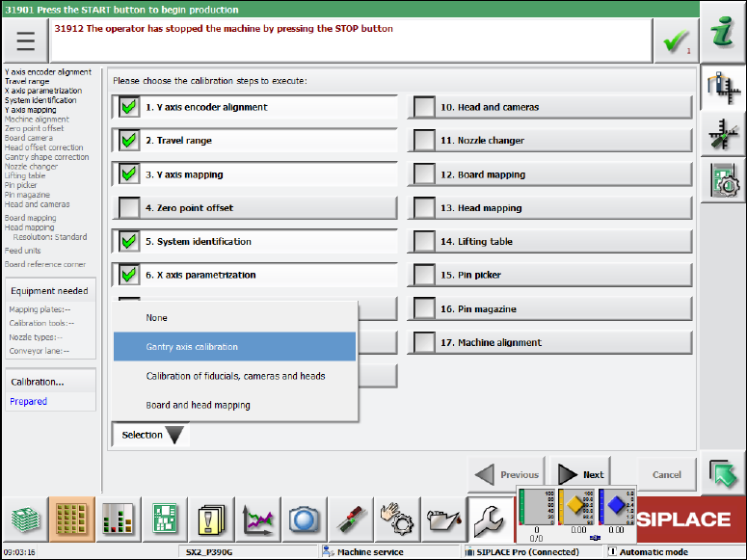The image size is (747, 560).
Task: Cancel the calibration wizard
Action: (x=666, y=474)
